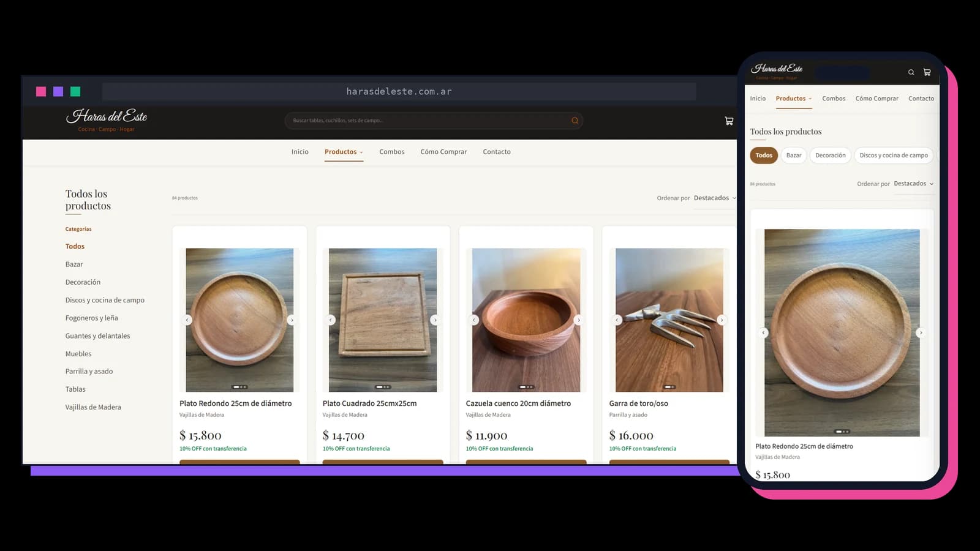Click the mobile view search icon
This screenshot has width=980, height=551.
pyautogui.click(x=911, y=72)
